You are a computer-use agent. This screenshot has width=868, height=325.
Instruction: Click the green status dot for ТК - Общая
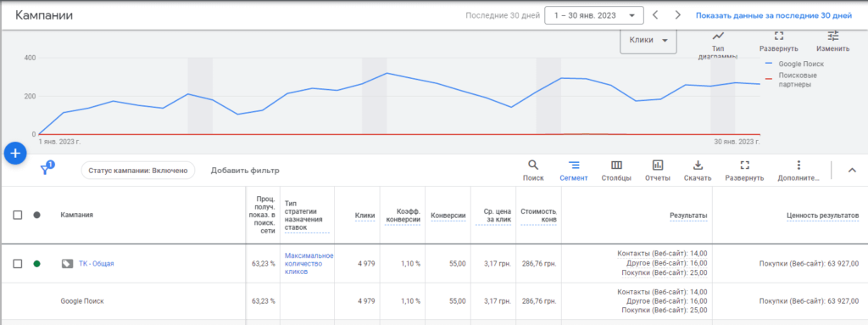pos(36,263)
